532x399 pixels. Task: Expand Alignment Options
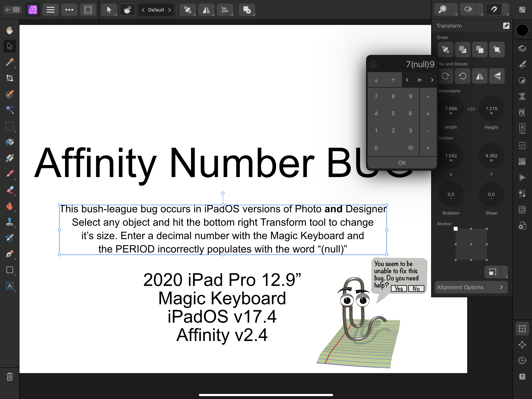click(471, 287)
